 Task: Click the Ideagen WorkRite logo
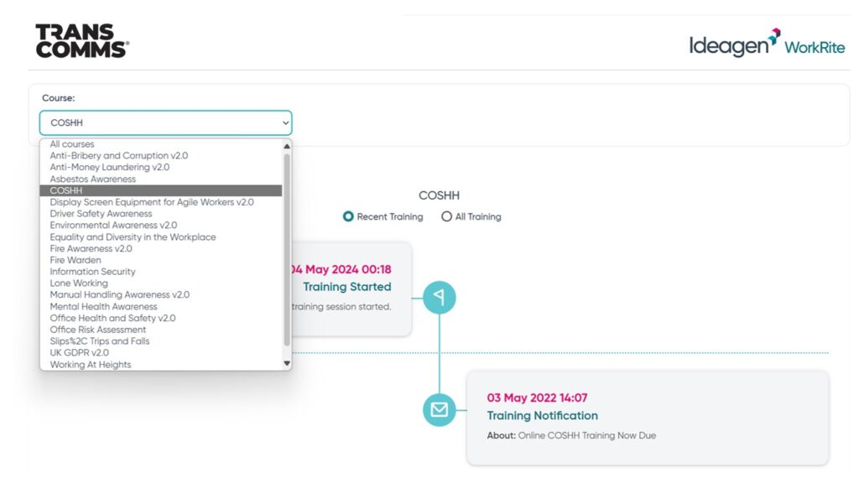(767, 44)
